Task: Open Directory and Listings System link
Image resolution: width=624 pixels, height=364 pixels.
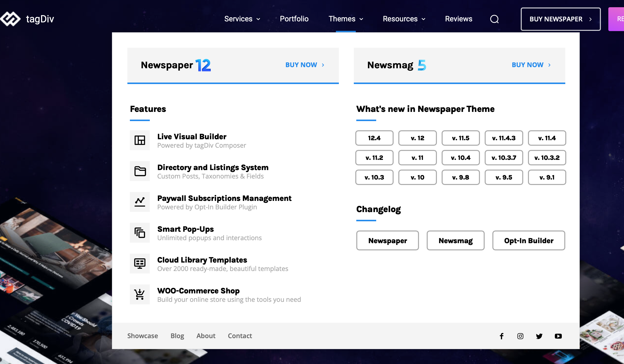Action: pos(213,167)
